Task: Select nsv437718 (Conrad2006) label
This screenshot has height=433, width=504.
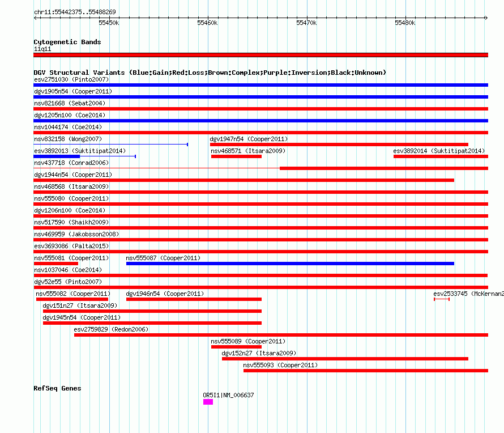Action: [71, 163]
